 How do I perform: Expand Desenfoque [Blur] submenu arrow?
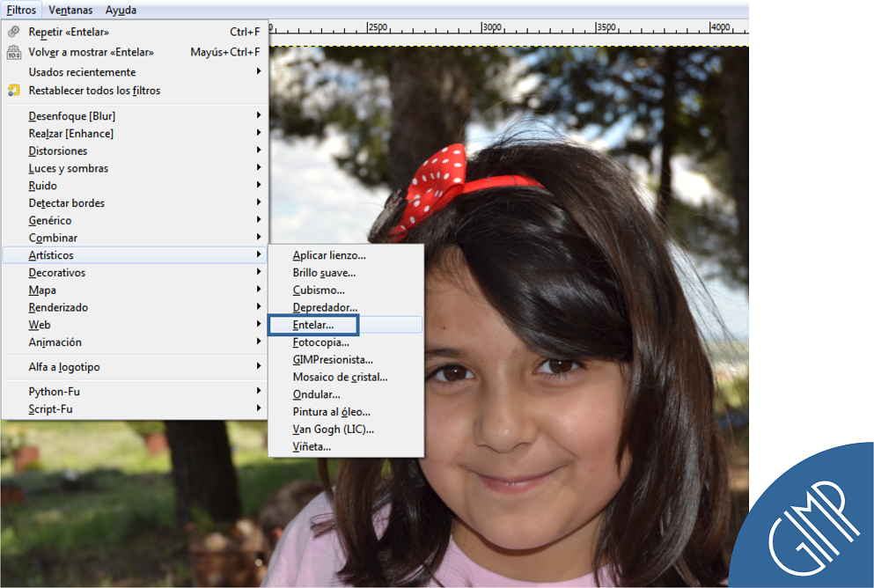[x=259, y=115]
